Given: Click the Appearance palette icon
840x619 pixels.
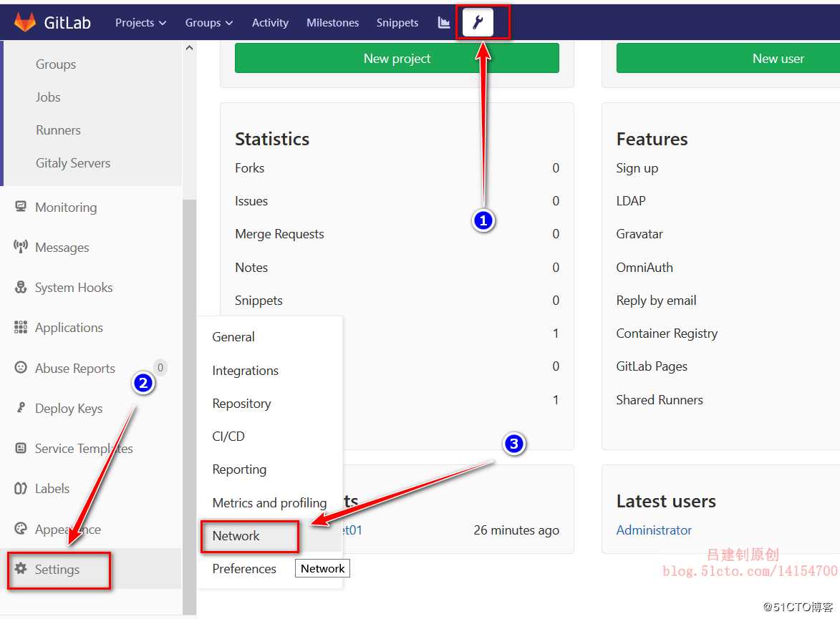Looking at the screenshot, I should click(x=20, y=529).
